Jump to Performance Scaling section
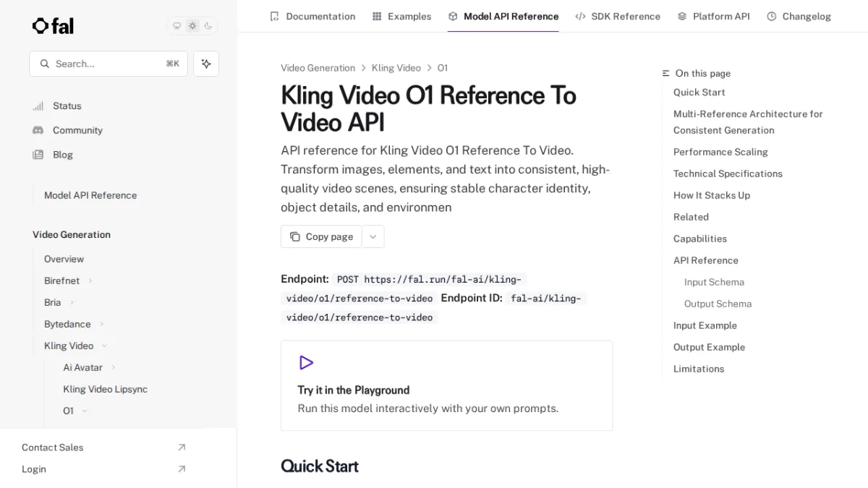 [x=720, y=152]
